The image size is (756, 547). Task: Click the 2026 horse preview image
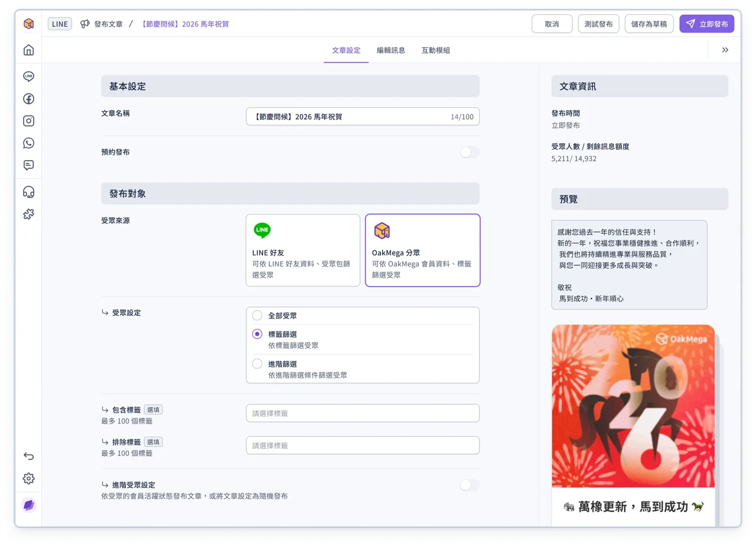tap(633, 406)
